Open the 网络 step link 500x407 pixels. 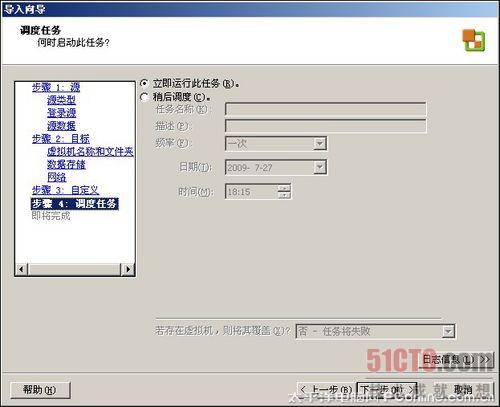[x=57, y=177]
